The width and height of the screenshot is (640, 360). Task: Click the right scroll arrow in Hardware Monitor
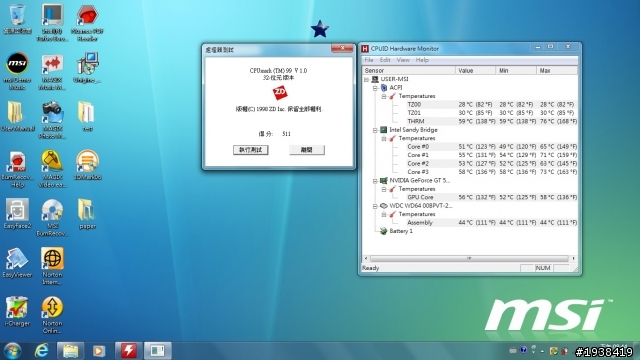pos(573,258)
